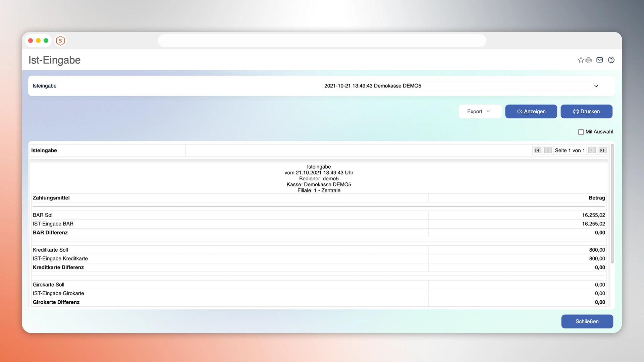Click the email envelope icon
644x362 pixels.
[600, 60]
